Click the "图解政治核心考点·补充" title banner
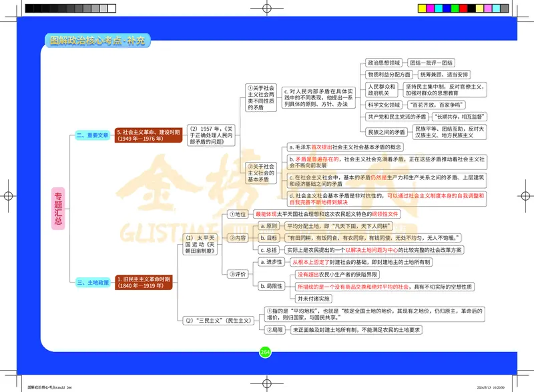Viewport: 534px width, 392px height. 97,39
